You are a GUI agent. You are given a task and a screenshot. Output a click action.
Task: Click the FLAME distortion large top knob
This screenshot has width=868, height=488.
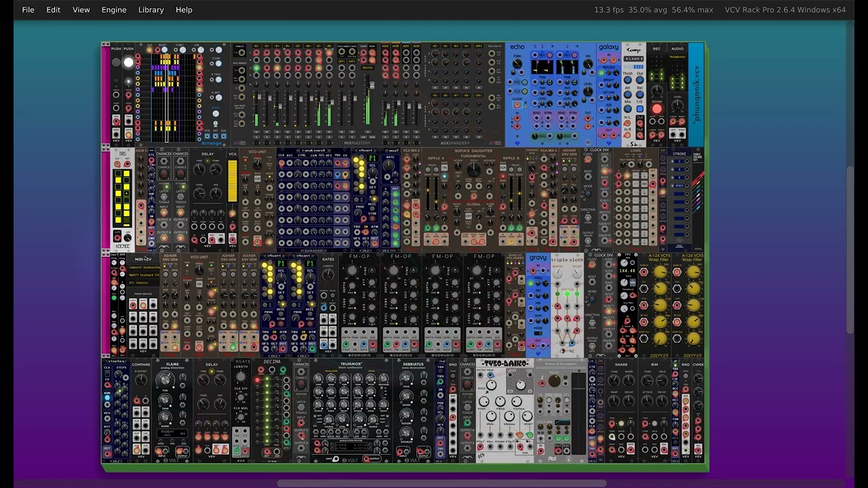[165, 380]
